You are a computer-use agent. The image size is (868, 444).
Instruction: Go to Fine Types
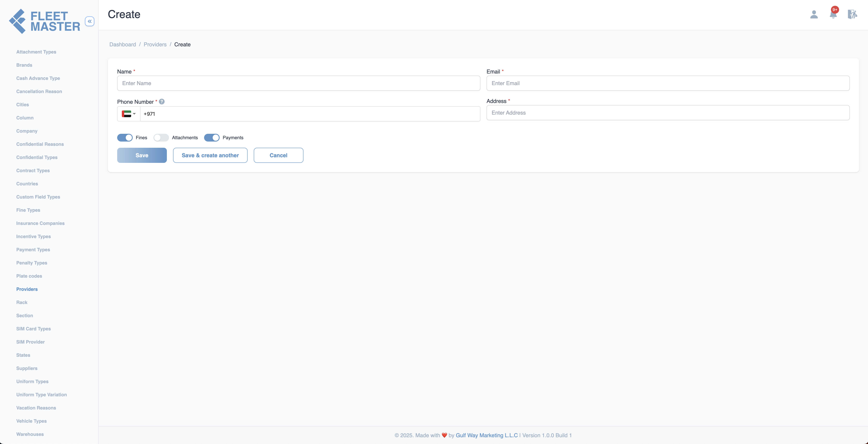28,210
